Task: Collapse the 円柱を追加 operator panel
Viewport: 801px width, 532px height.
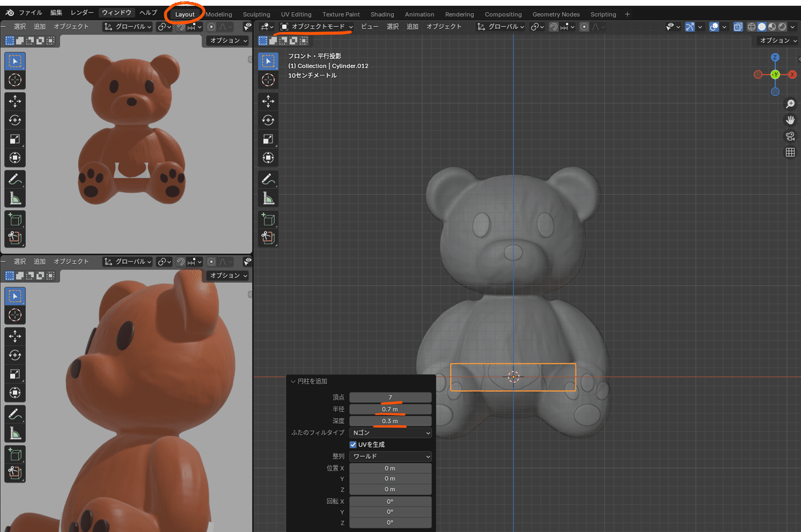Action: pos(293,381)
